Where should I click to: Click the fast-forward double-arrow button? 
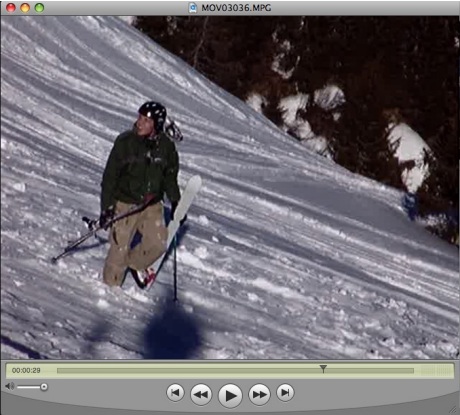259,394
